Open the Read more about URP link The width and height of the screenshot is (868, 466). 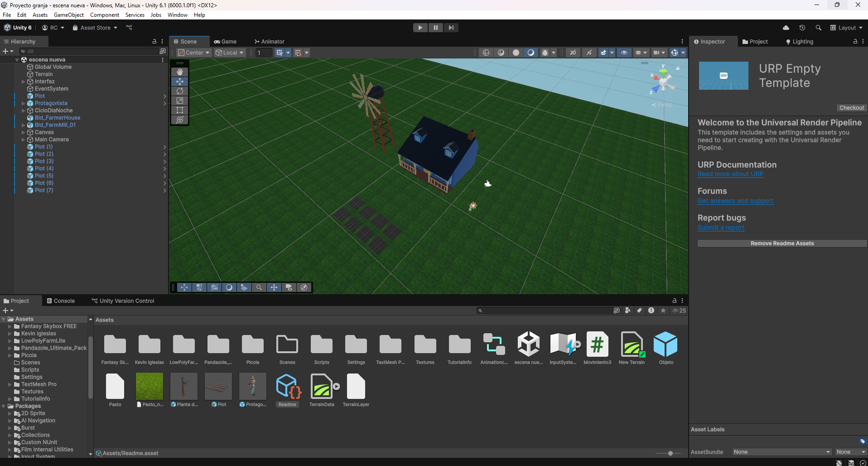click(730, 174)
